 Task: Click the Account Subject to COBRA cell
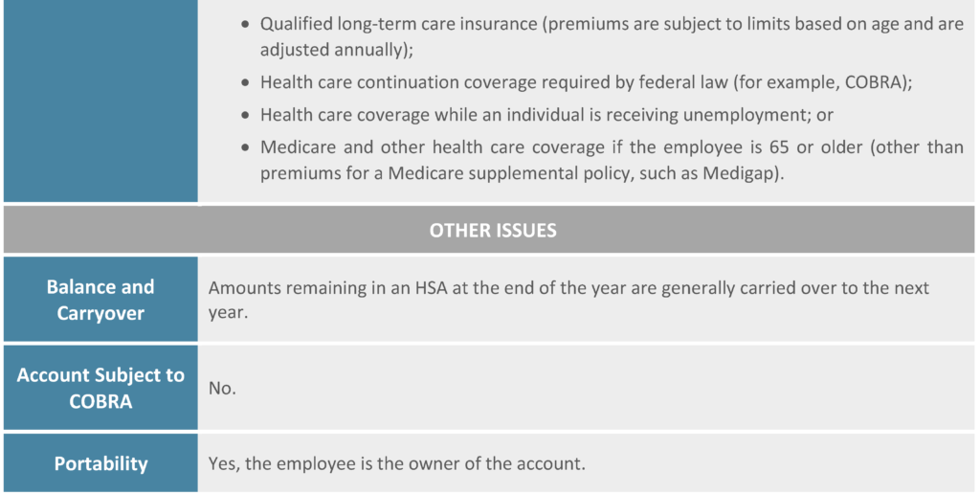100,388
